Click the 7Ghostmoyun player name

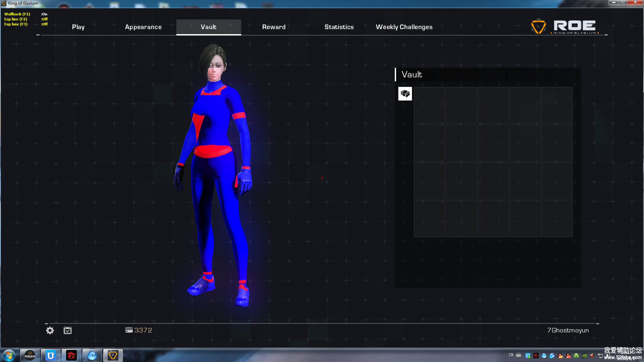click(x=568, y=330)
